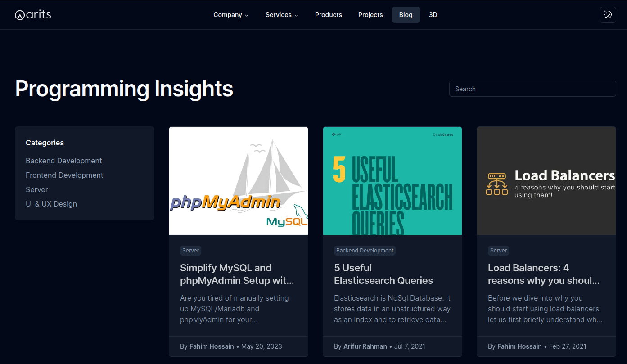Filter posts by Backend Development category
Viewport: 627px width, 364px height.
click(63, 161)
